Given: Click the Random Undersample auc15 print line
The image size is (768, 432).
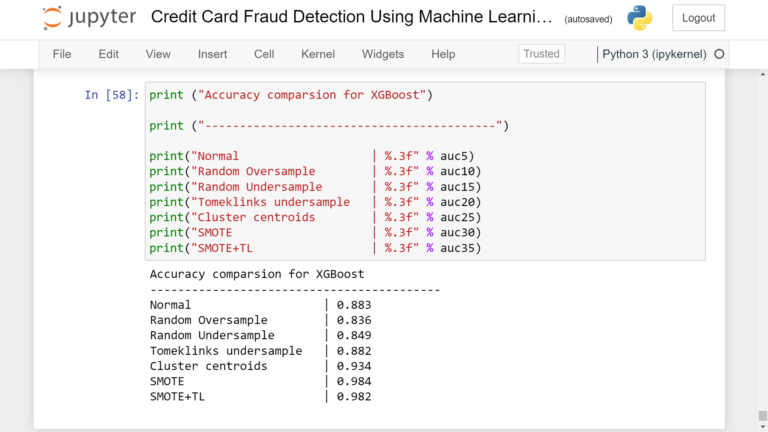Looking at the screenshot, I should [315, 187].
